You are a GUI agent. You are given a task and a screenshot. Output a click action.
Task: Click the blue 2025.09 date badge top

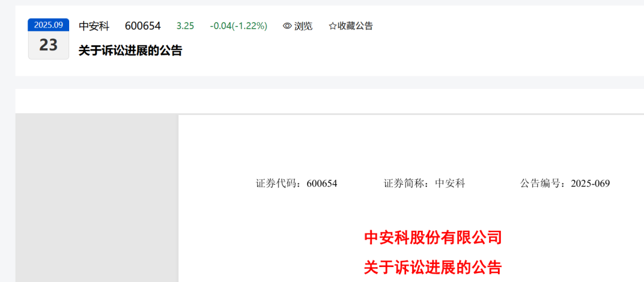pyautogui.click(x=48, y=25)
